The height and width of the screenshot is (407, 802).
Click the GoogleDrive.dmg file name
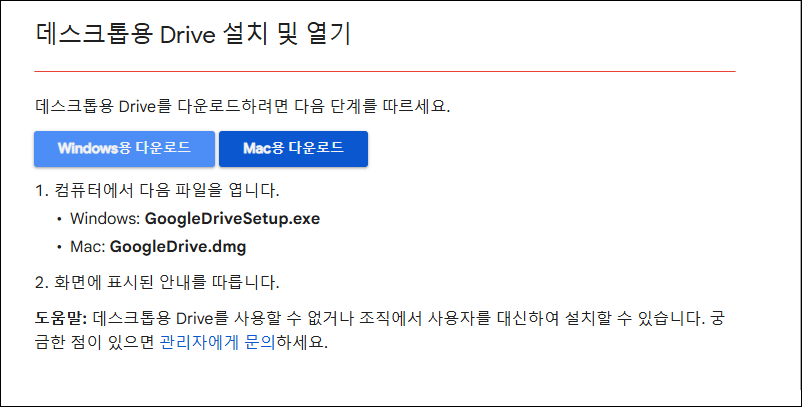click(x=178, y=247)
